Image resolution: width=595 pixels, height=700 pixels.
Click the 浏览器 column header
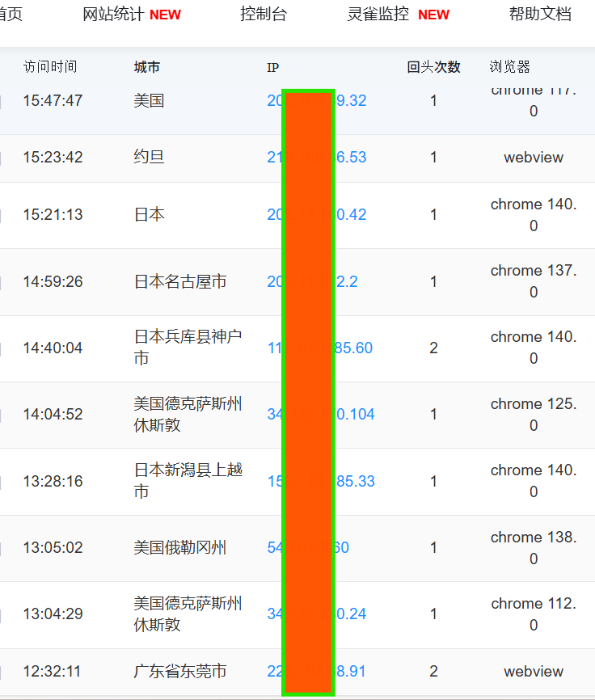point(509,67)
